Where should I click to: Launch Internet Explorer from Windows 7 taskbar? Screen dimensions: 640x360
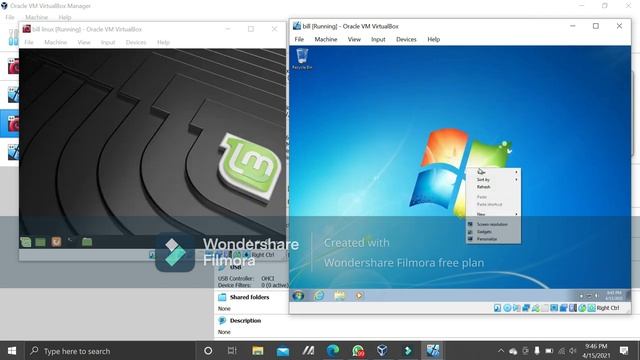pos(319,296)
